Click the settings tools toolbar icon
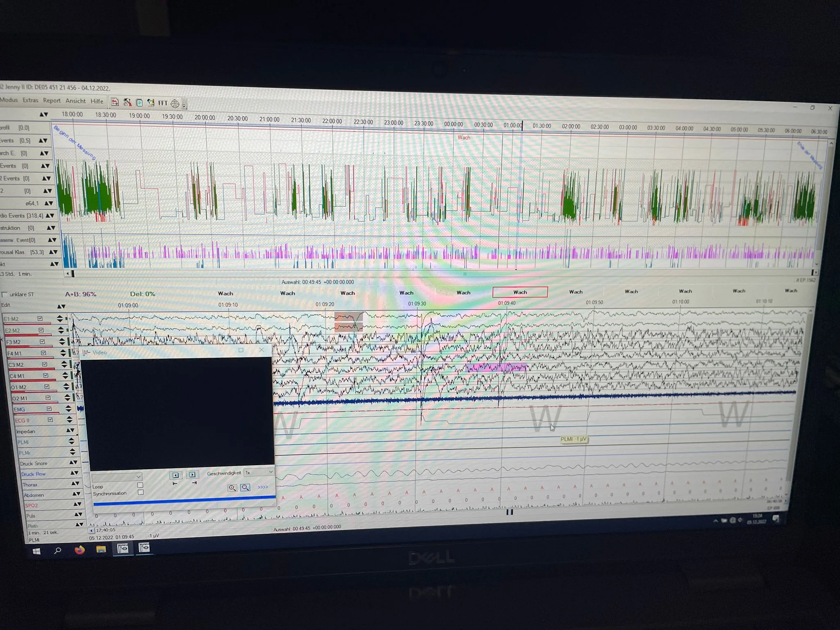Viewport: 840px width, 630px height. (127, 103)
